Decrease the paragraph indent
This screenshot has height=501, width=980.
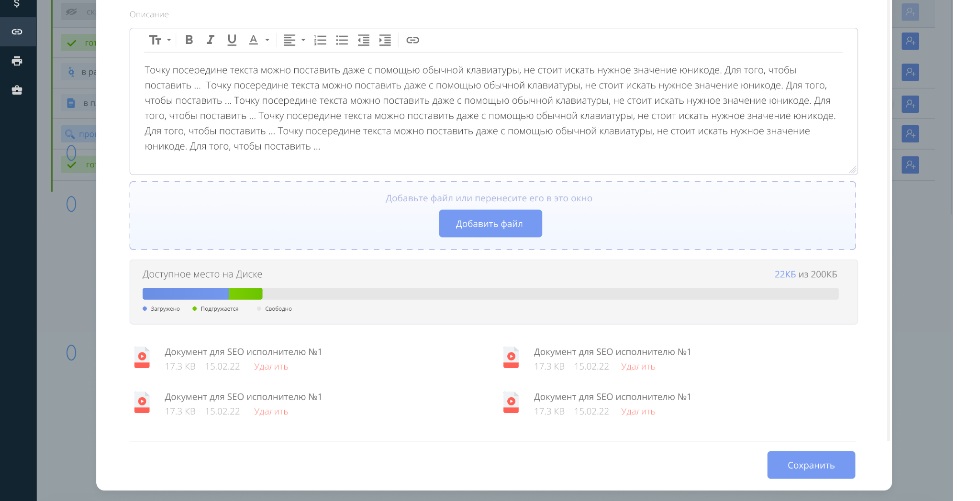pyautogui.click(x=364, y=40)
